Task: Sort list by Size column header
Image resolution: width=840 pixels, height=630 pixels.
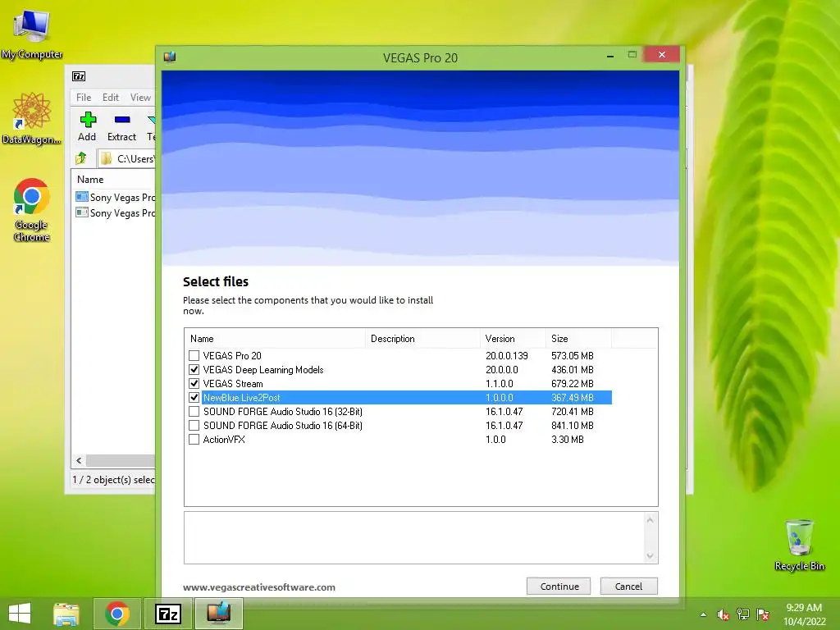Action: pyautogui.click(x=578, y=339)
